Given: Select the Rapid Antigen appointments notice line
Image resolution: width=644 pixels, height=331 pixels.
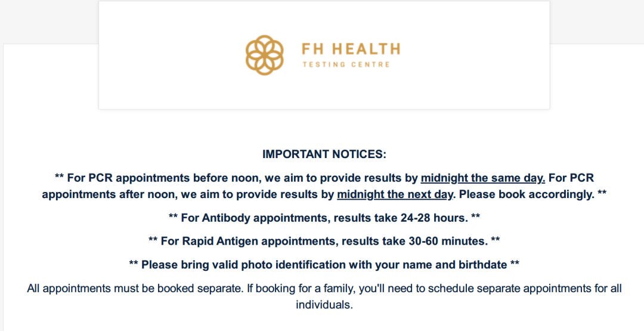Looking at the screenshot, I should (324, 241).
